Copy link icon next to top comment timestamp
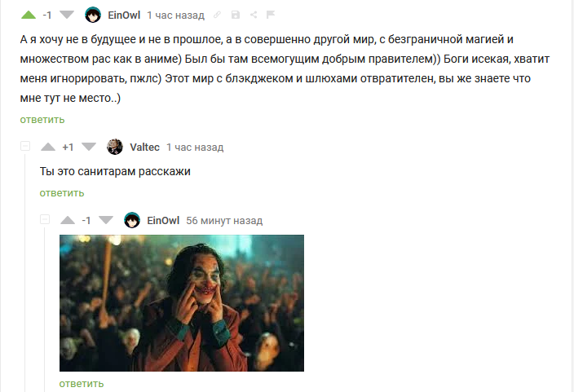The width and height of the screenshot is (574, 392). (x=217, y=15)
